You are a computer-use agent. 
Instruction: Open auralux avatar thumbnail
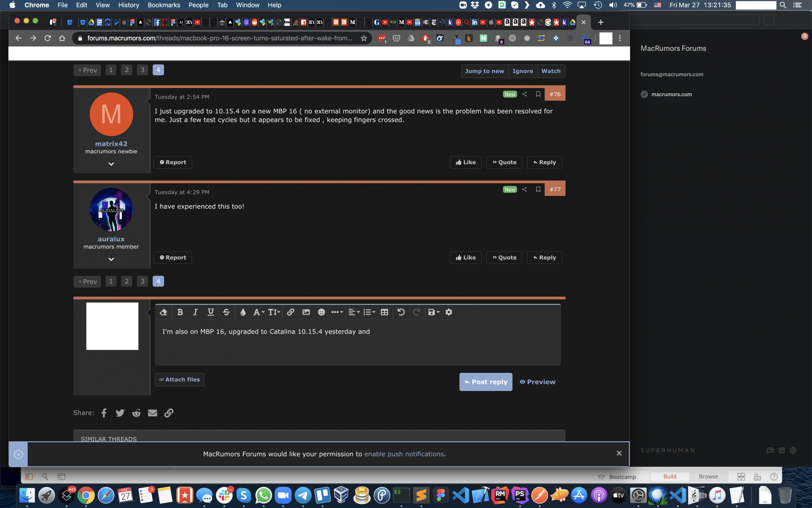click(x=111, y=210)
